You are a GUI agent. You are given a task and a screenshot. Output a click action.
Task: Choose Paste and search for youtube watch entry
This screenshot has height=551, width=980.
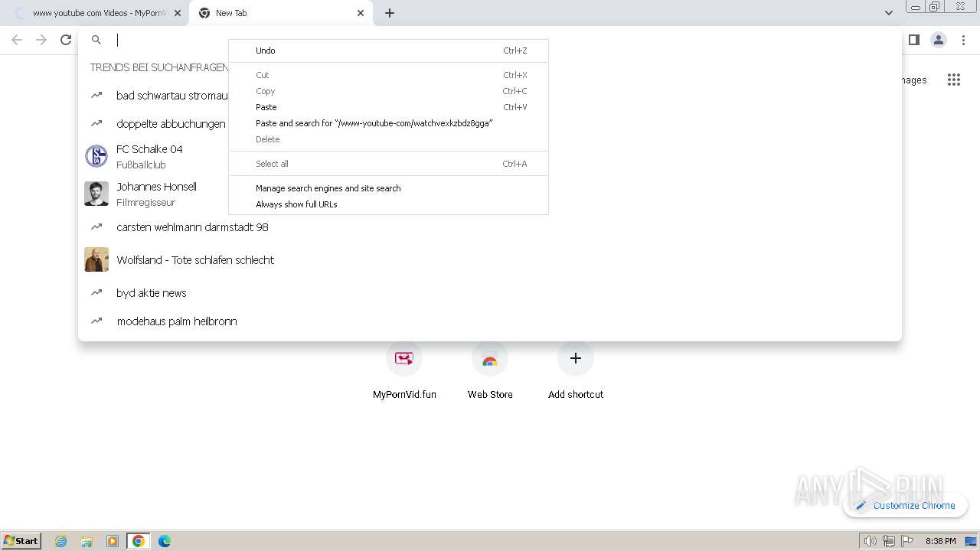pyautogui.click(x=388, y=123)
